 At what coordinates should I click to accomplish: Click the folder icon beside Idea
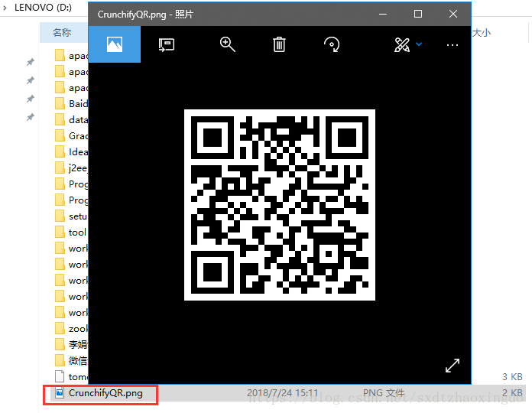[60, 151]
